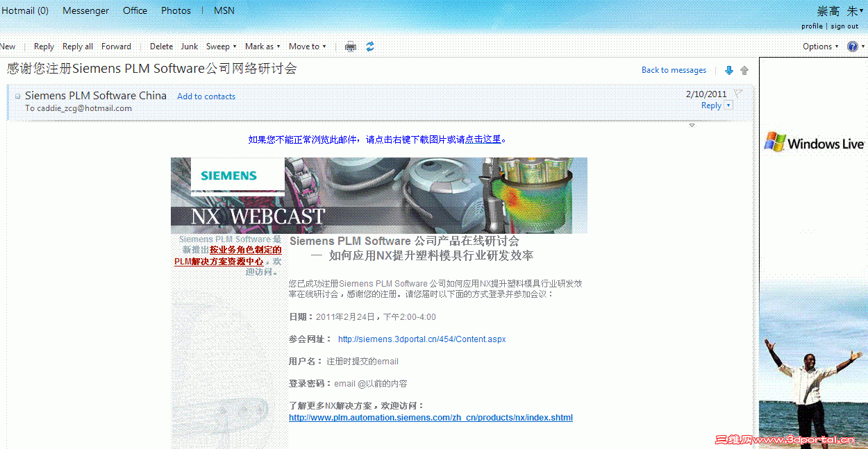Open Photos in the top navigation

coord(176,10)
